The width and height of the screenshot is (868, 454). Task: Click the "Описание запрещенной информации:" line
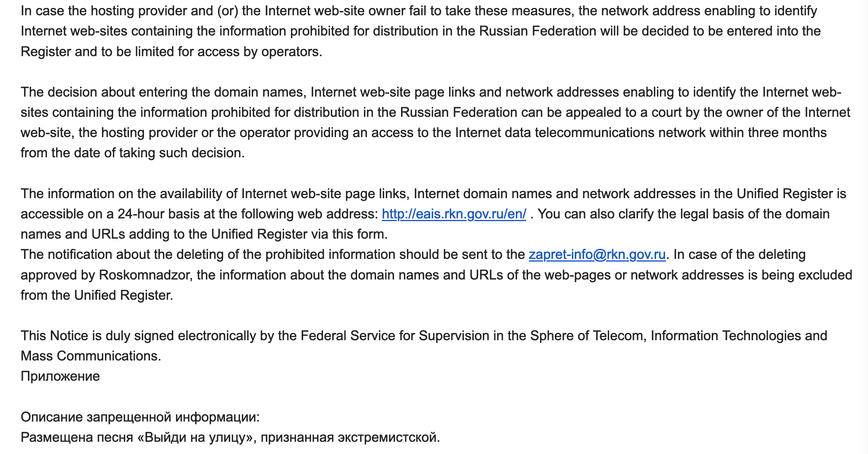click(140, 417)
